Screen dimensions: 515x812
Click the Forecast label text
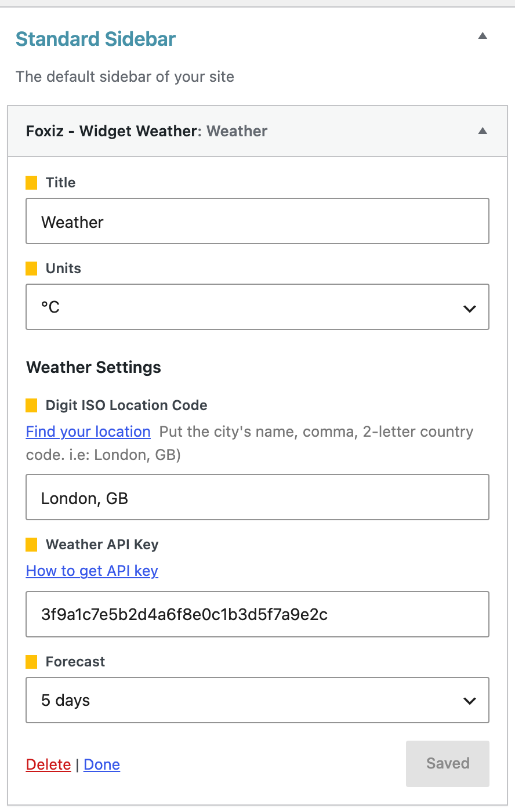(75, 662)
